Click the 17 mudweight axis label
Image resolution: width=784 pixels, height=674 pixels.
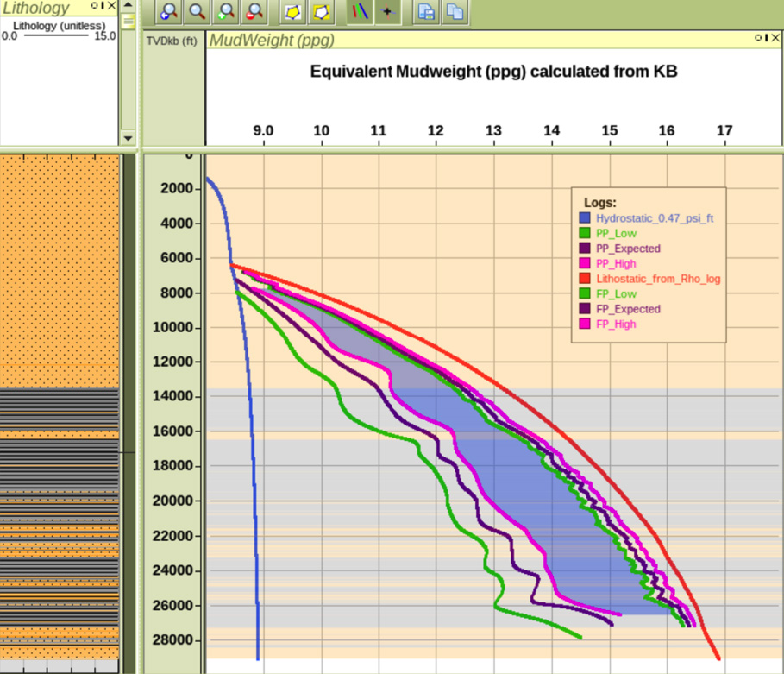[x=724, y=130]
